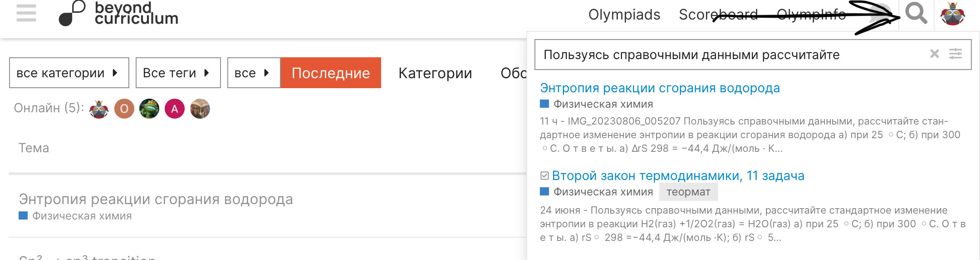Open the hamburger sidebar menu

pyautogui.click(x=26, y=13)
